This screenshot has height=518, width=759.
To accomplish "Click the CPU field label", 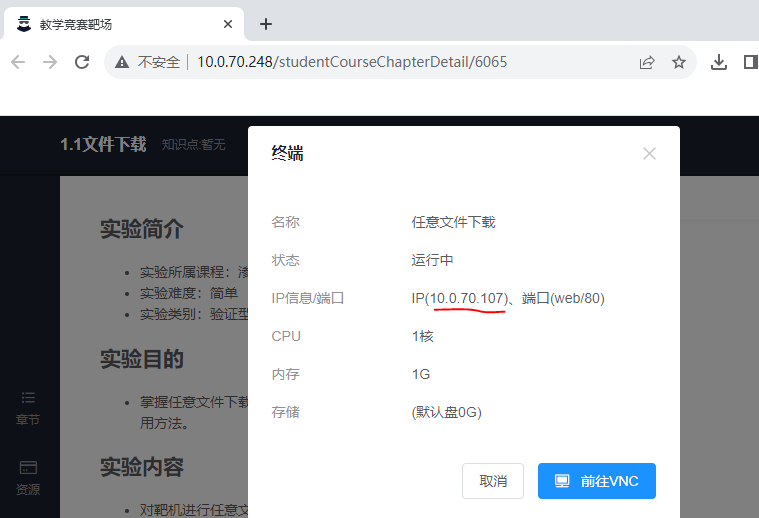I will [x=286, y=336].
